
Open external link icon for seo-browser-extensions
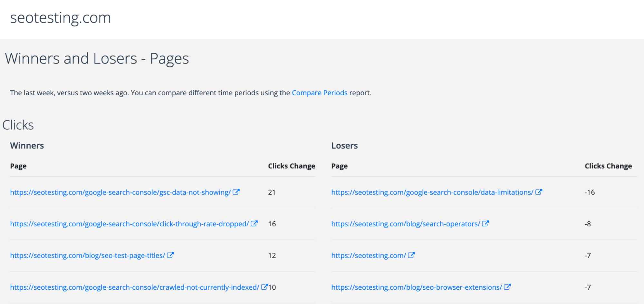click(x=507, y=287)
